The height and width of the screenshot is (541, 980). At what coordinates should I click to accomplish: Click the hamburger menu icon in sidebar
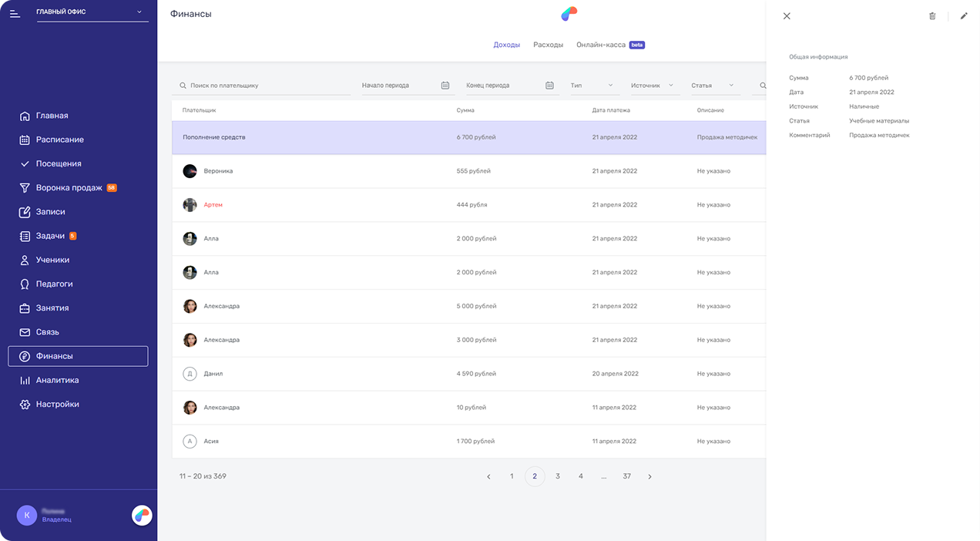(15, 13)
